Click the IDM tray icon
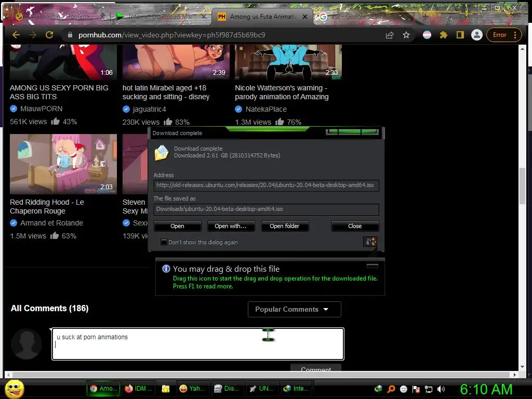 coord(378,389)
